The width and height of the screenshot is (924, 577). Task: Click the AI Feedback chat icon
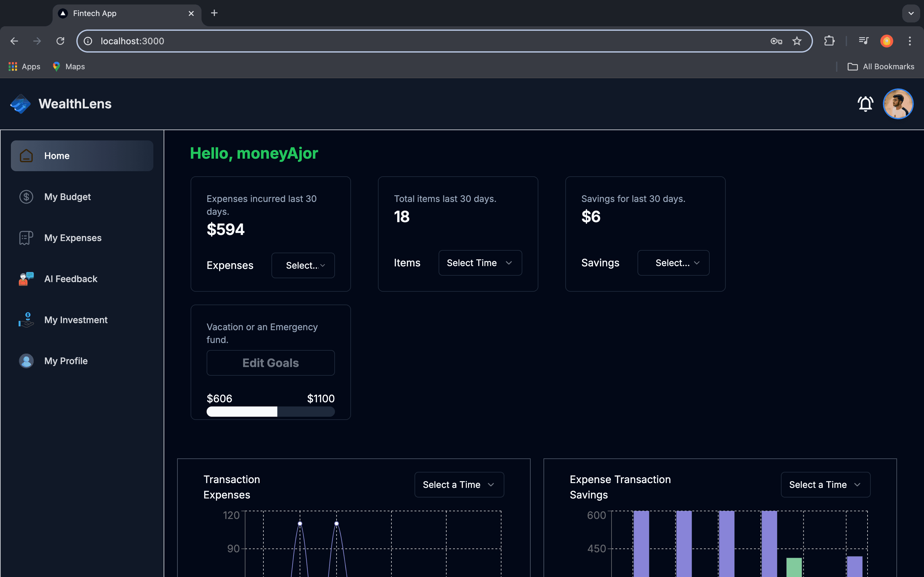(26, 279)
